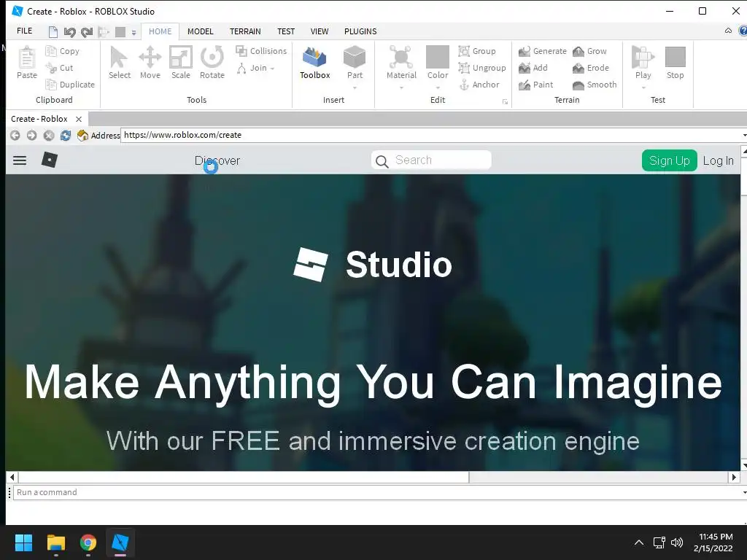Screen dimensions: 747x560
Task: Click the horizontal scrollbar right arrow
Action: point(734,477)
